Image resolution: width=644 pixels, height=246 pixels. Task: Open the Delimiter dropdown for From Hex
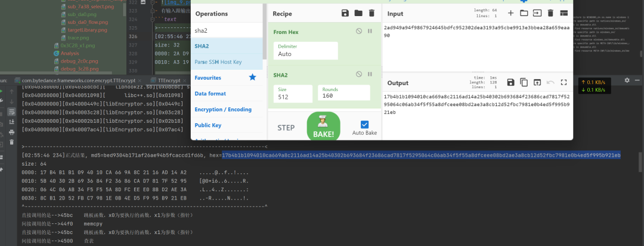pyautogui.click(x=305, y=51)
